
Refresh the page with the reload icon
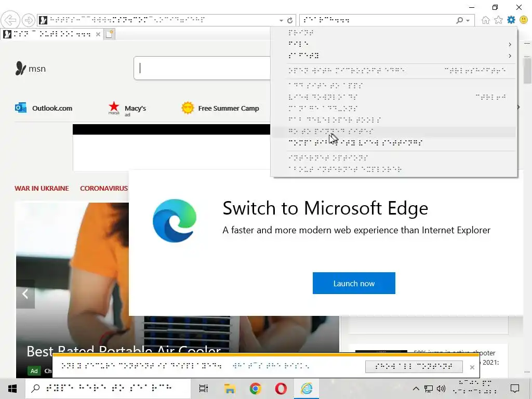click(290, 20)
